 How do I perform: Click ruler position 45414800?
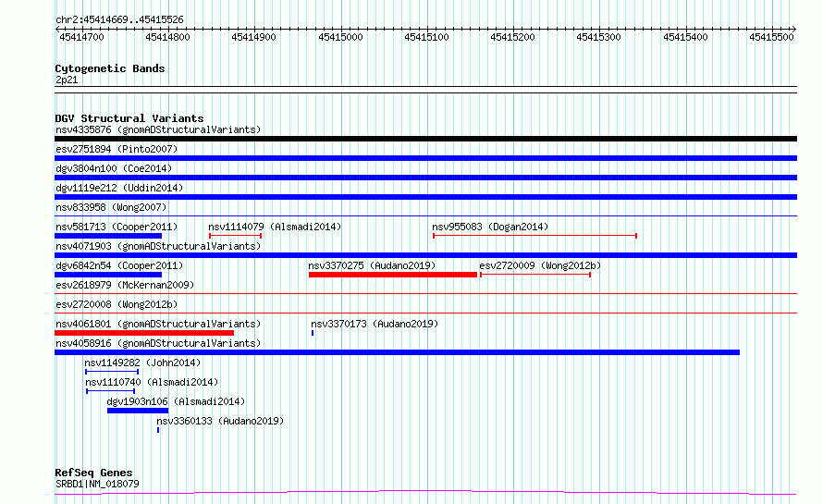[168, 37]
